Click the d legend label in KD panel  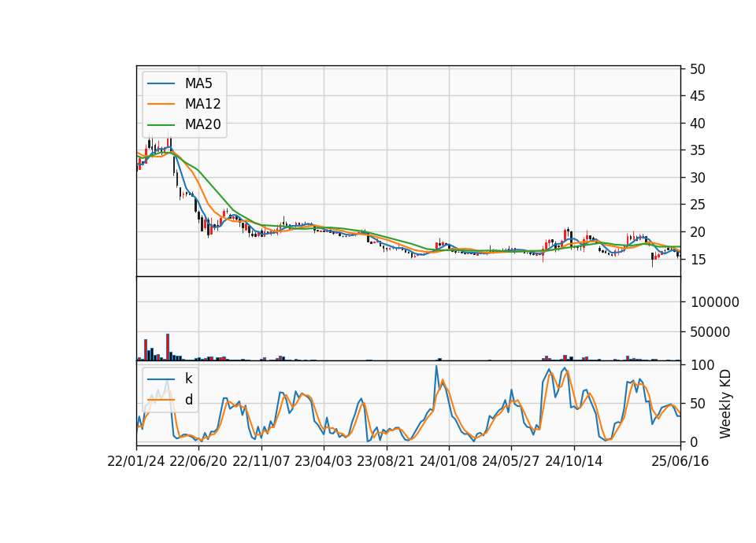click(188, 400)
